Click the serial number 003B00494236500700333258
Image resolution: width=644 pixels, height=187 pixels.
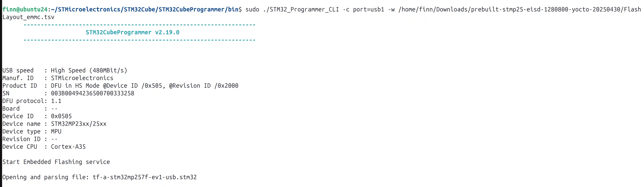click(93, 93)
